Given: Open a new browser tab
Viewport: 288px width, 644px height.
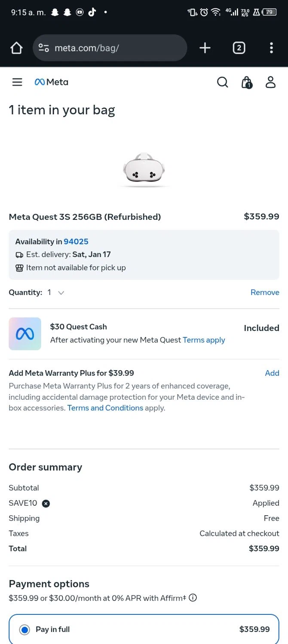Looking at the screenshot, I should point(205,48).
